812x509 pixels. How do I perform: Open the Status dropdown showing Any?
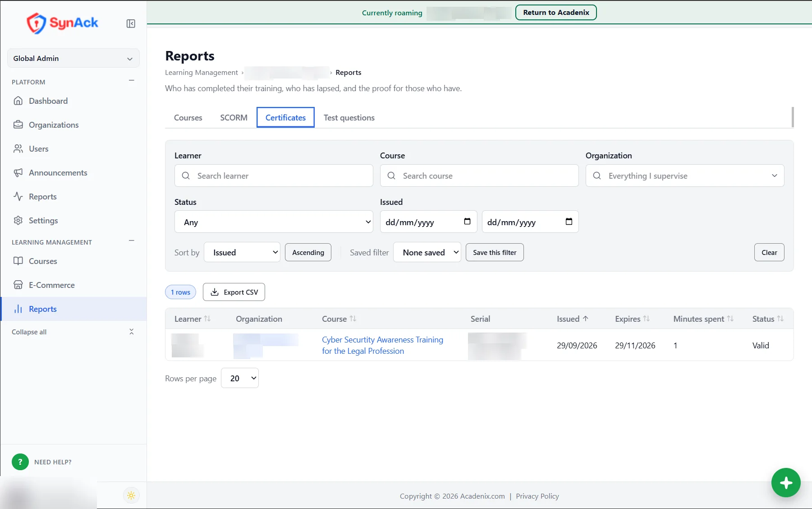[274, 222]
